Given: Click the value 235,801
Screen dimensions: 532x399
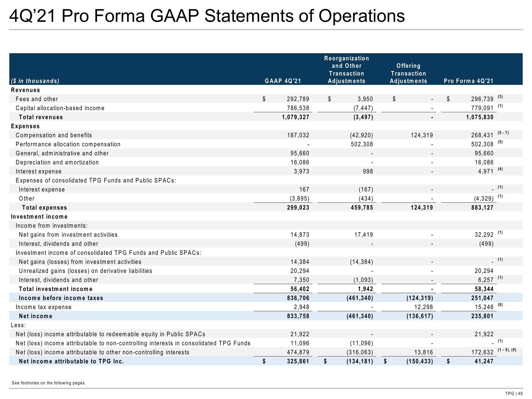Looking at the screenshot, I should (482, 316).
